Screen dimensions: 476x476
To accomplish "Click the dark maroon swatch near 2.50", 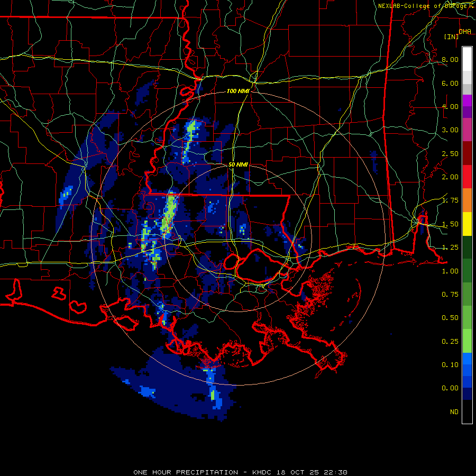I will point(467,153).
